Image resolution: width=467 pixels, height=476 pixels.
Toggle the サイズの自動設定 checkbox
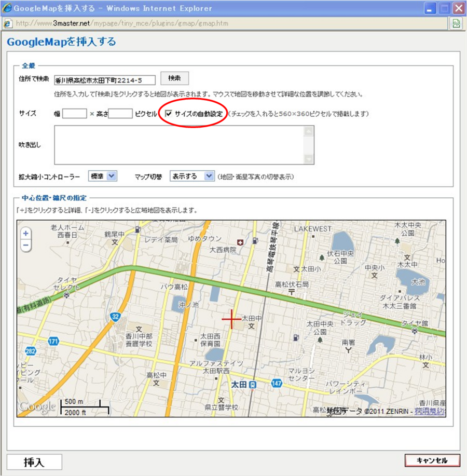coord(169,114)
